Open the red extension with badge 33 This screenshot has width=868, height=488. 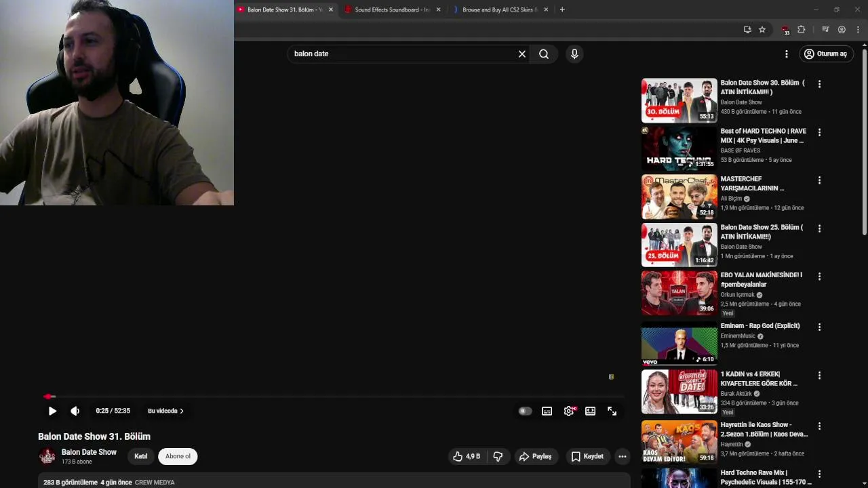pyautogui.click(x=785, y=30)
